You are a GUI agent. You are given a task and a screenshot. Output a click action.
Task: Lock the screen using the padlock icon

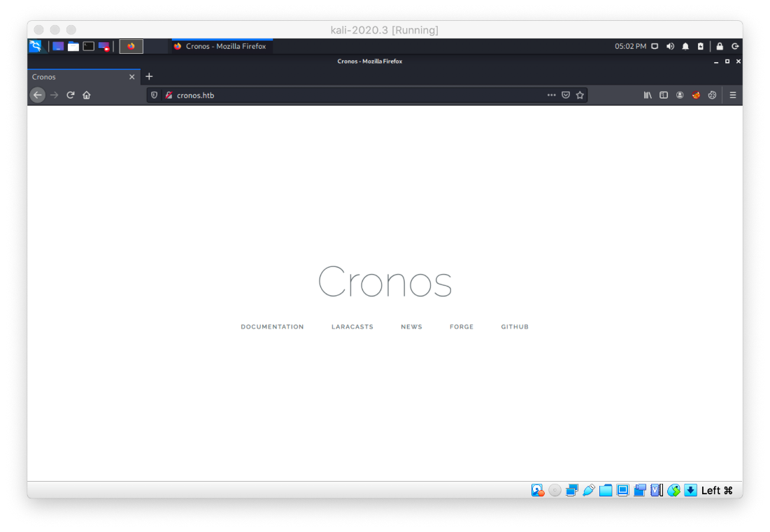click(x=720, y=46)
